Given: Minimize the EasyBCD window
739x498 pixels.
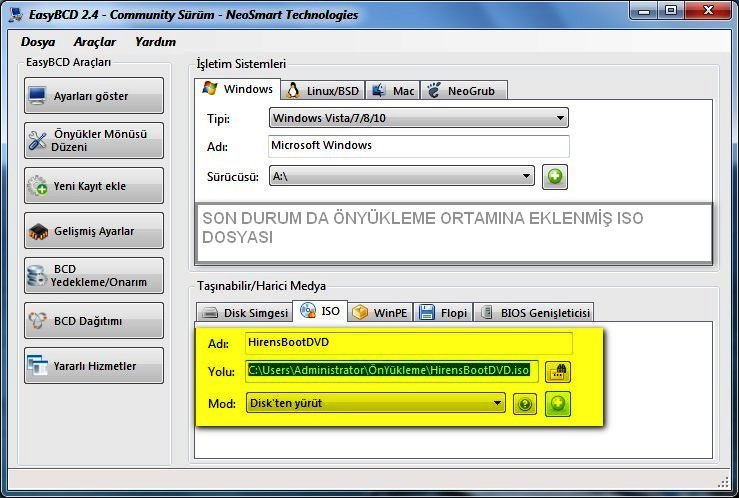Looking at the screenshot, I should click(x=644, y=10).
